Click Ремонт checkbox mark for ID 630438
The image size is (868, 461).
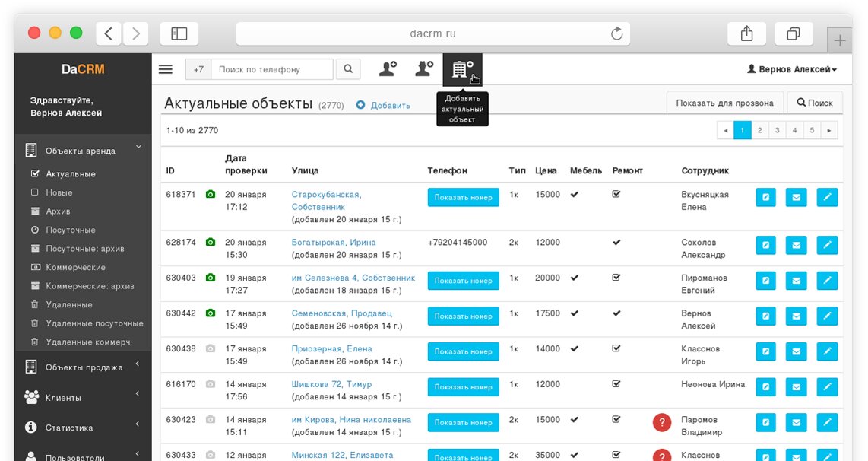click(x=616, y=348)
